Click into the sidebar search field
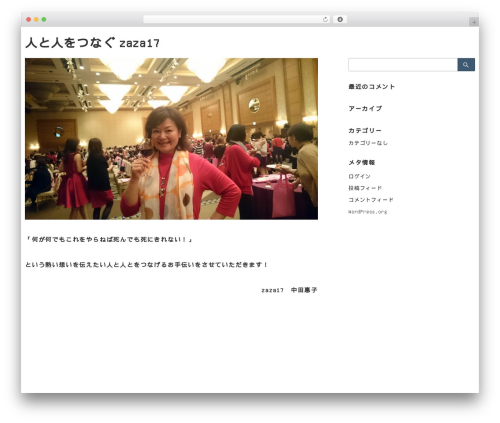 click(403, 65)
